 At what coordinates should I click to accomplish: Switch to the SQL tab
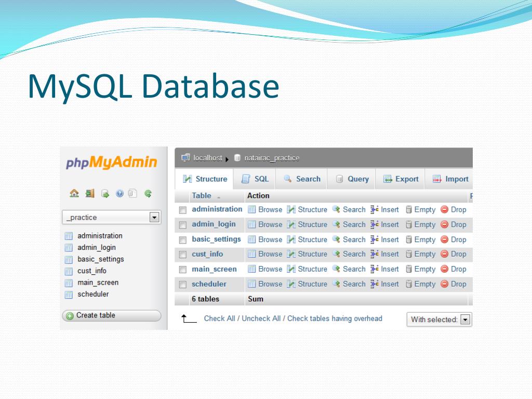pos(255,179)
